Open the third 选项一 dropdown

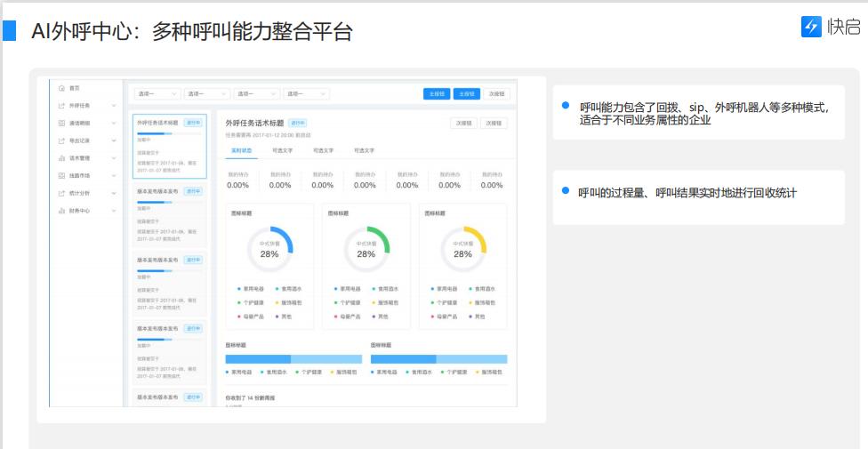[x=256, y=94]
